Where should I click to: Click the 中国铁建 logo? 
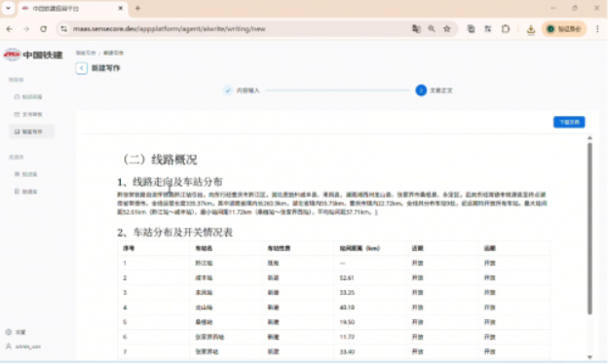[x=33, y=55]
